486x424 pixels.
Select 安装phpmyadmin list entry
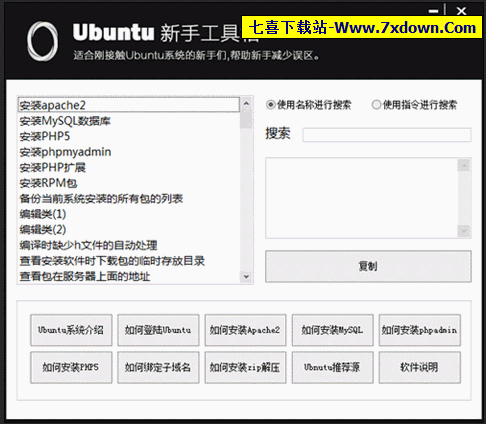point(129,152)
